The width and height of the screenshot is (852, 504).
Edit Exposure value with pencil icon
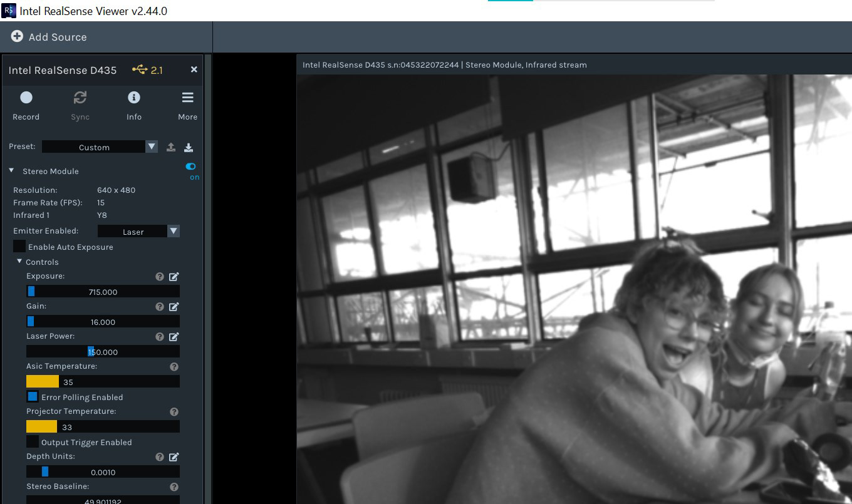pos(174,276)
